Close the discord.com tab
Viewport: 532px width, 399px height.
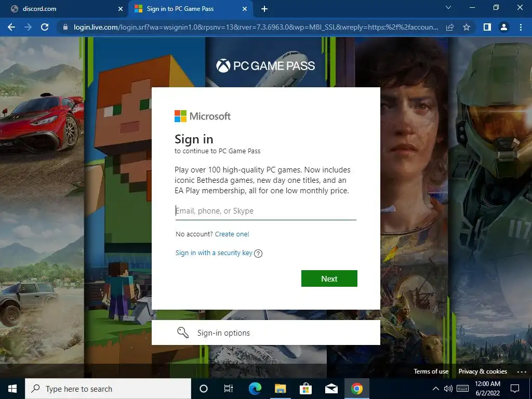(121, 9)
